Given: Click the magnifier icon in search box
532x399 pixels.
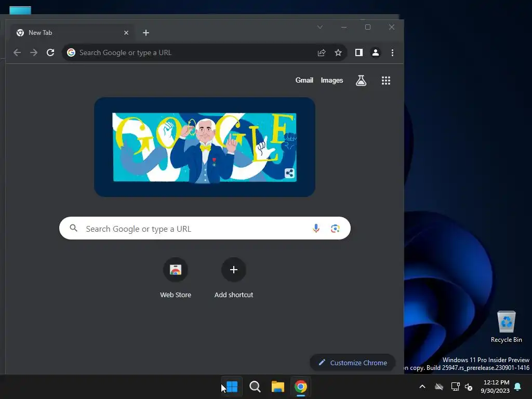Looking at the screenshot, I should click(74, 228).
